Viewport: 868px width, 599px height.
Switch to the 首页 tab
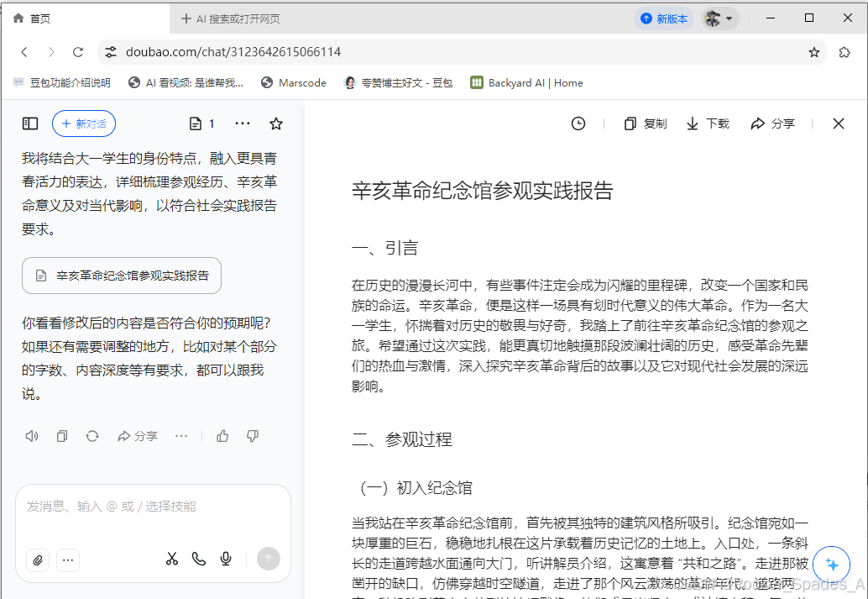point(86,18)
